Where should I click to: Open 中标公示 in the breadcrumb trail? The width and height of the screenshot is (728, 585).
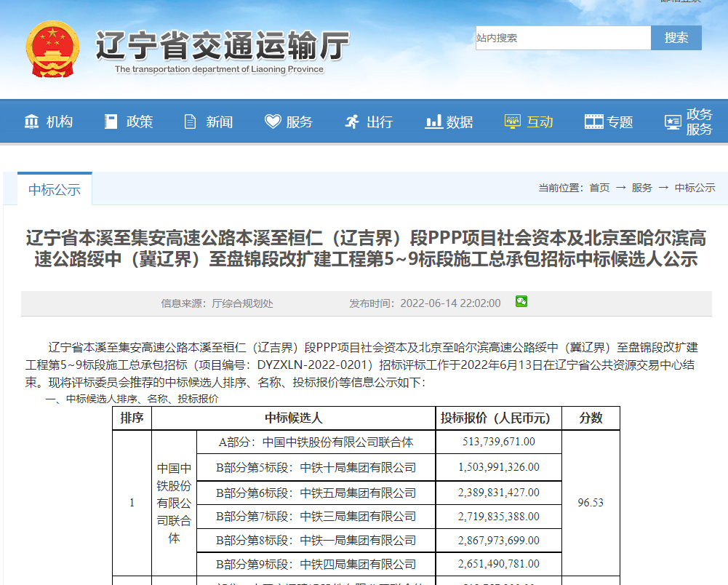click(x=695, y=188)
